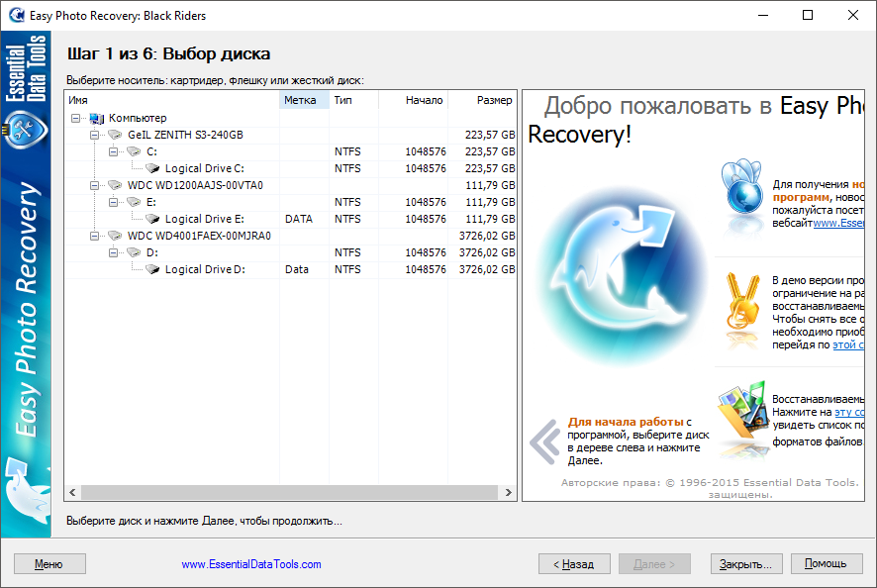Collapse the D: partition node

click(x=113, y=252)
